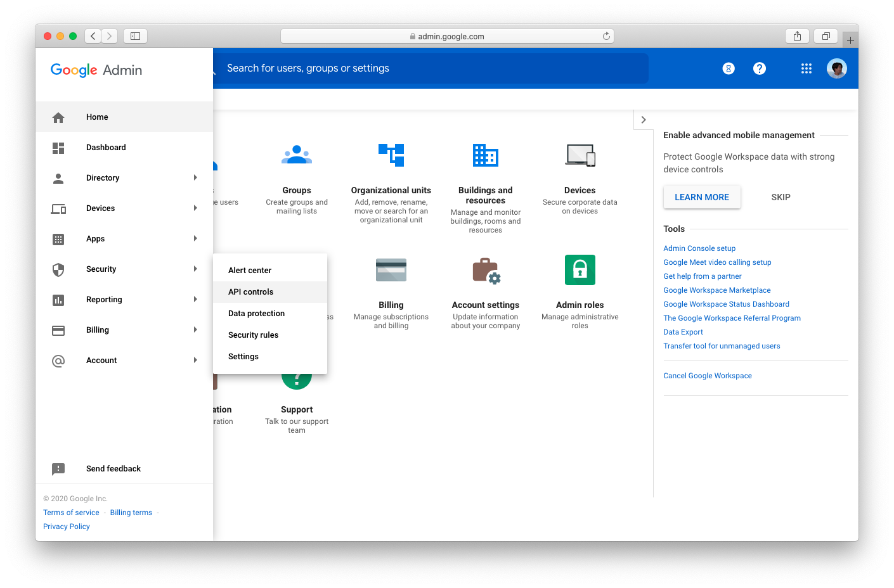The height and width of the screenshot is (588, 894).
Task: Click the SKIP button
Action: click(x=781, y=197)
